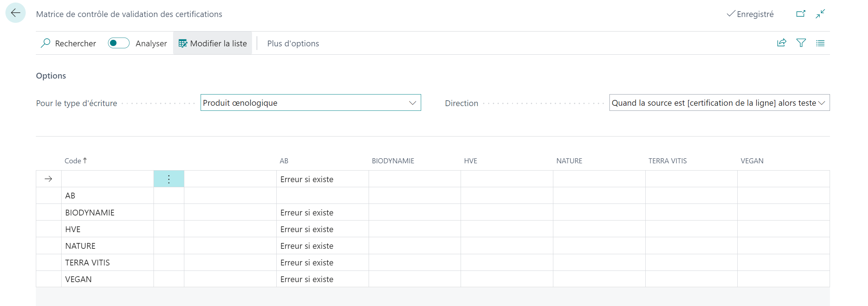This screenshot has width=868, height=306.
Task: Open row options three-dot menu
Action: click(x=169, y=179)
